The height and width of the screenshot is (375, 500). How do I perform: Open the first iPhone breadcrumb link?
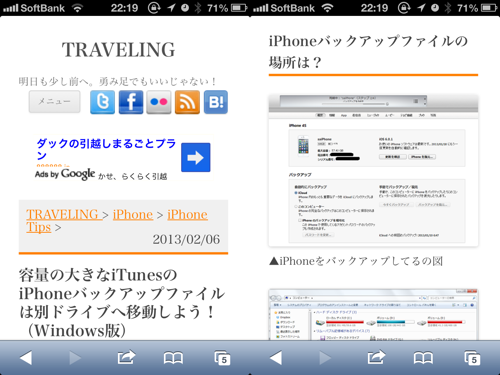(133, 214)
